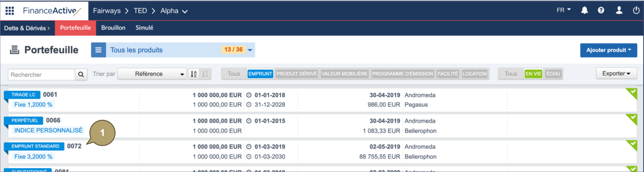Click the Rechercher search field
644x172 pixels.
(x=42, y=74)
